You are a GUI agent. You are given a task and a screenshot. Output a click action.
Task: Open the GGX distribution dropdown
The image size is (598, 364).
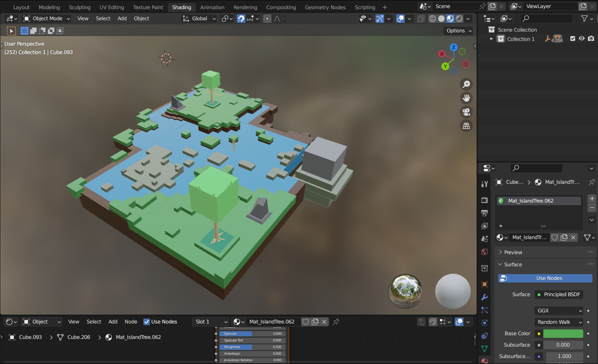(559, 311)
